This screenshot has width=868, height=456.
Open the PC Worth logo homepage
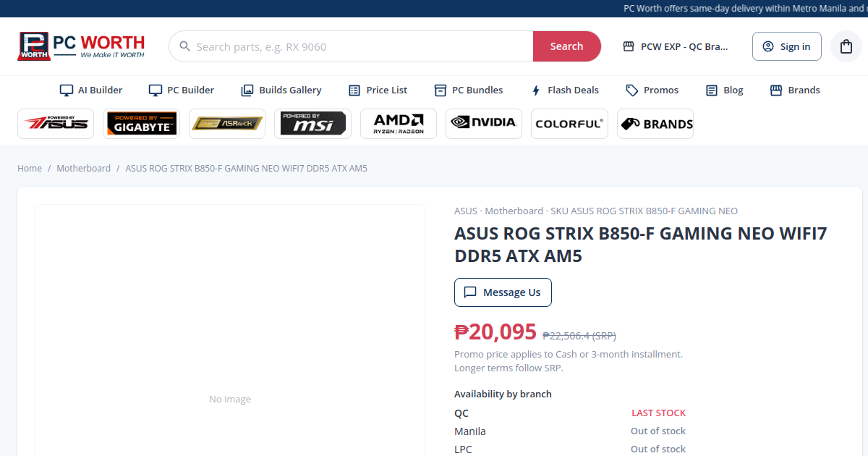(x=81, y=46)
